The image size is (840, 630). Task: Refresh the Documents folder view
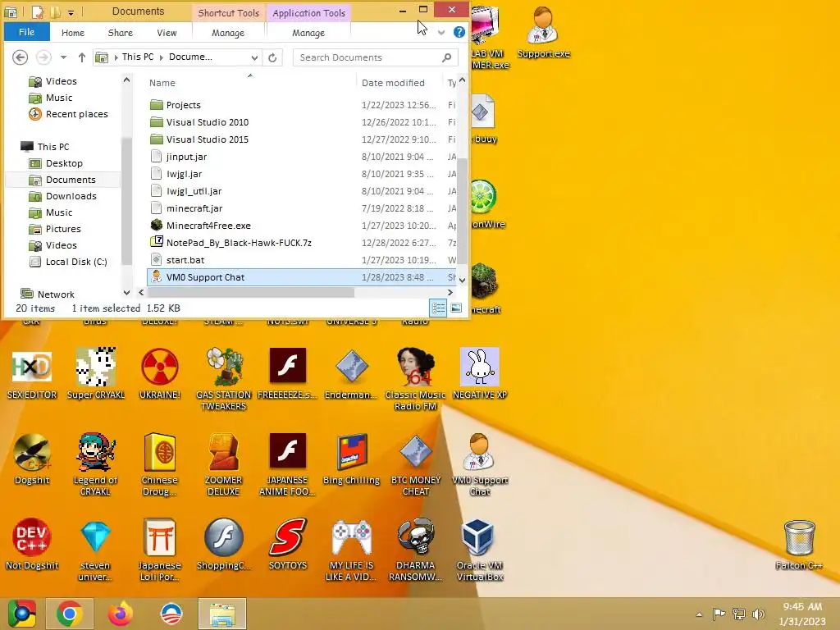[x=272, y=57]
